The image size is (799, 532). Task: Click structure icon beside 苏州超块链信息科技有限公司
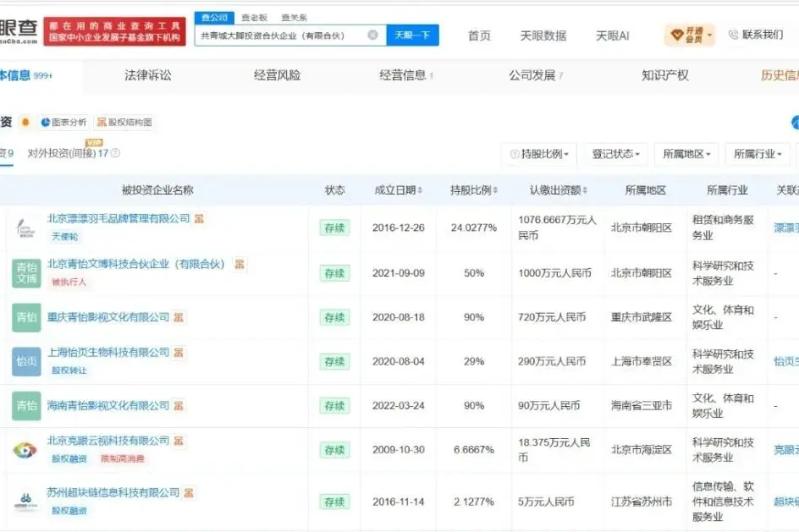tap(189, 493)
